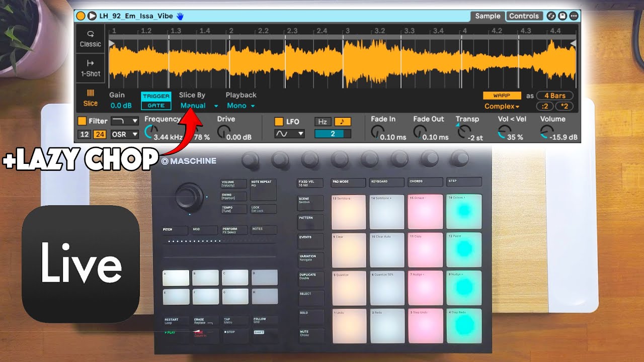
Task: Click the Gain value 0.0 dB
Action: (121, 106)
